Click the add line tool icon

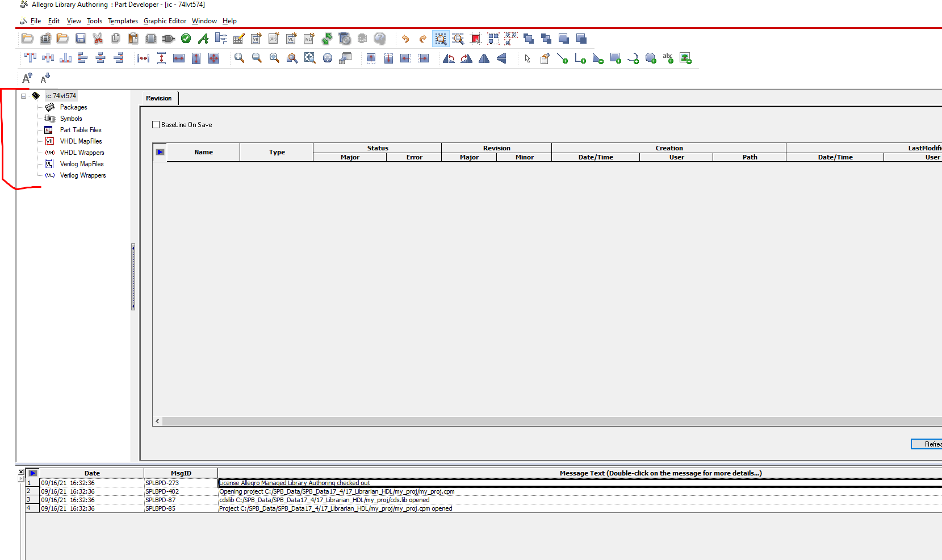563,58
